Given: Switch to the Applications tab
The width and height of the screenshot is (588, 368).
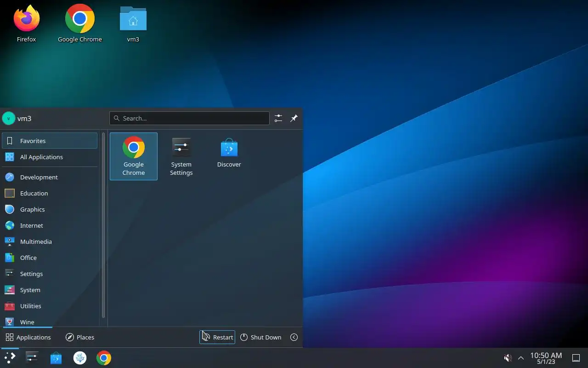Looking at the screenshot, I should (x=28, y=337).
